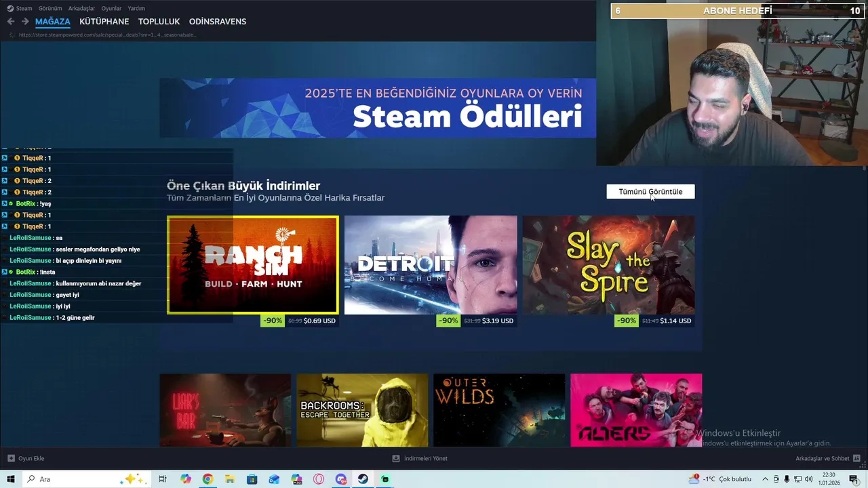Click Öne Çıkan Büyük İndirimler heading
868x488 pixels.
coord(243,186)
